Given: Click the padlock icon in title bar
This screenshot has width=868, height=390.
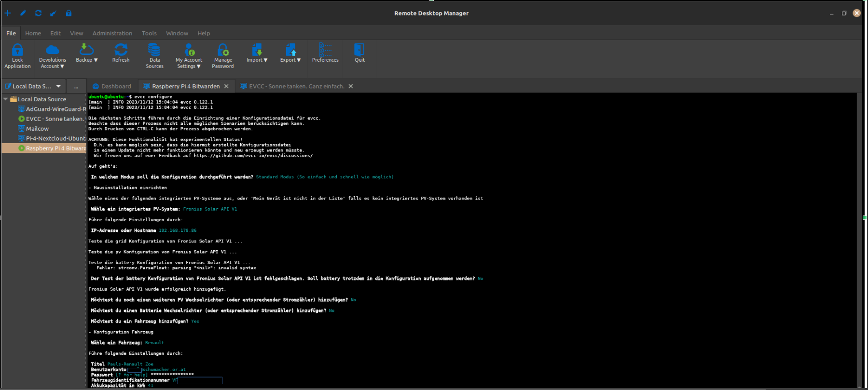Looking at the screenshot, I should point(69,13).
